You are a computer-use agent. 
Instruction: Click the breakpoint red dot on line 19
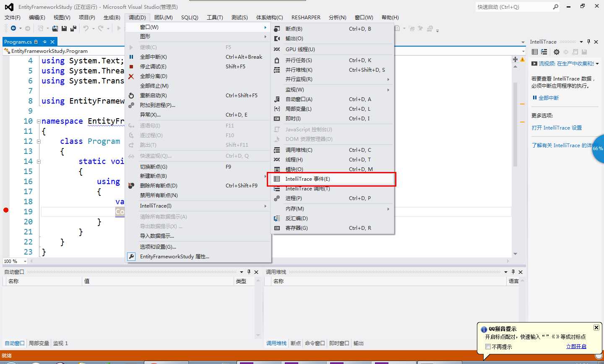[x=6, y=210]
